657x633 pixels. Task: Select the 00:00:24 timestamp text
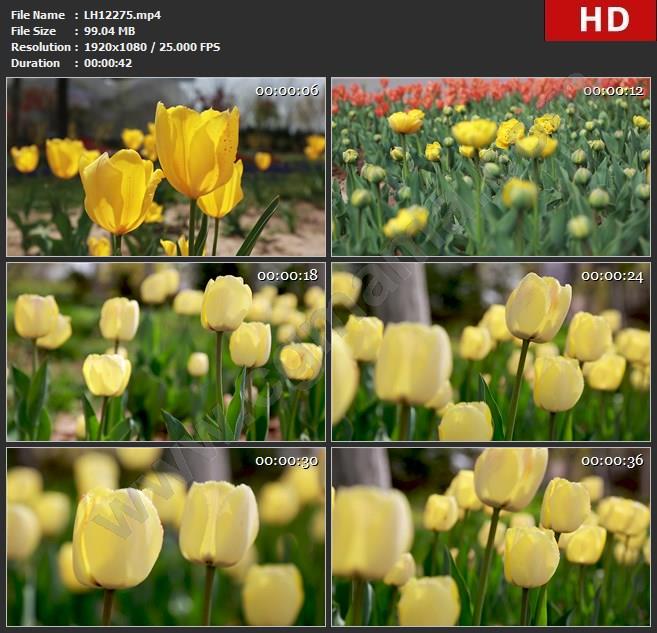point(612,275)
